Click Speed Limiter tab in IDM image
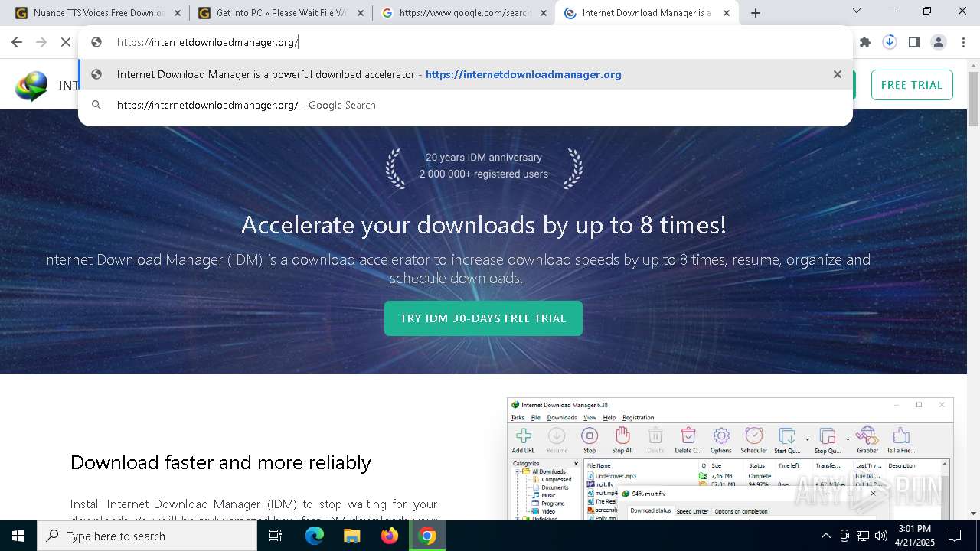The image size is (980, 551). 692,510
